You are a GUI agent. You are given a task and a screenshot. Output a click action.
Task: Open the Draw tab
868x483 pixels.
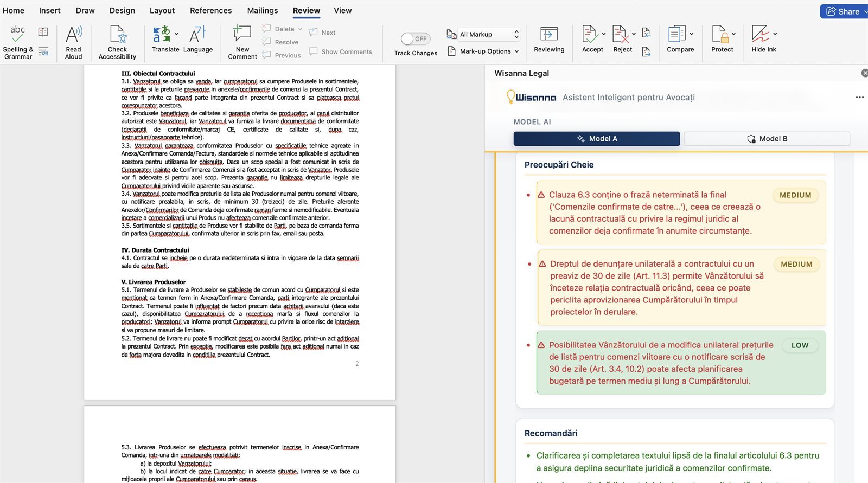[x=85, y=10]
